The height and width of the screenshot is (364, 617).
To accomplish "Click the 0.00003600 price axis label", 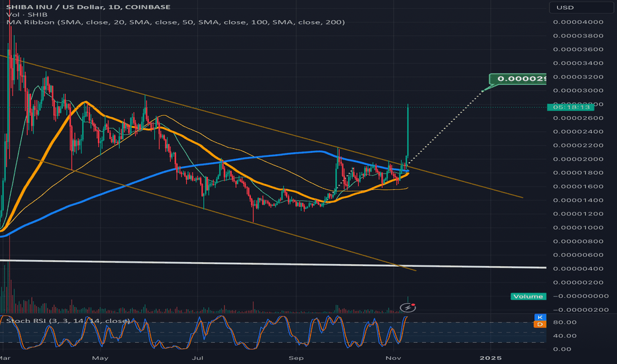I will pos(578,50).
